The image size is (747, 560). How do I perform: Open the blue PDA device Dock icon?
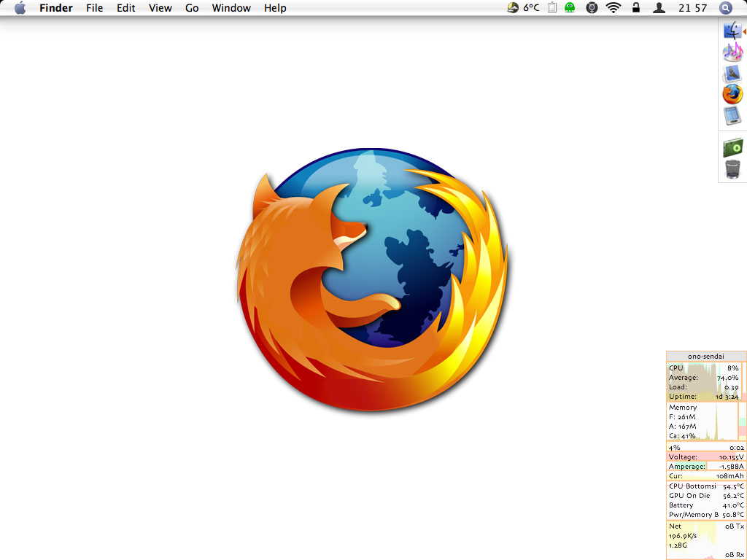point(732,116)
